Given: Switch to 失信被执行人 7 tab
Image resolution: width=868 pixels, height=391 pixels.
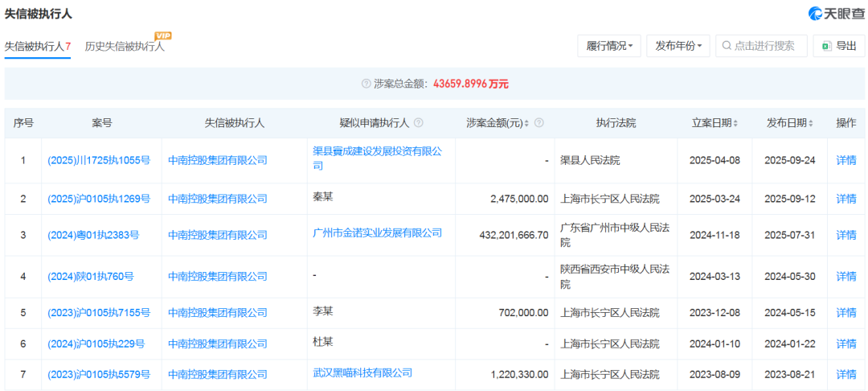Looking at the screenshot, I should 38,47.
